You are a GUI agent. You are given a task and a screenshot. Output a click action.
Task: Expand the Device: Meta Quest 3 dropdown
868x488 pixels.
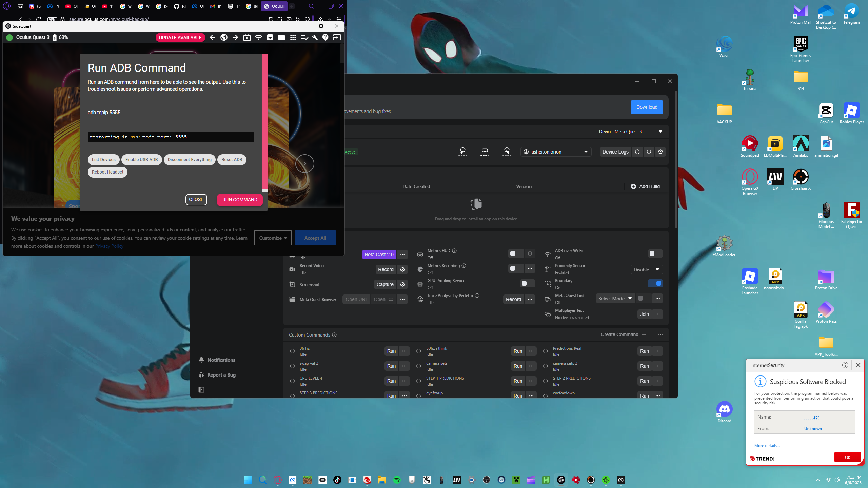coord(631,131)
